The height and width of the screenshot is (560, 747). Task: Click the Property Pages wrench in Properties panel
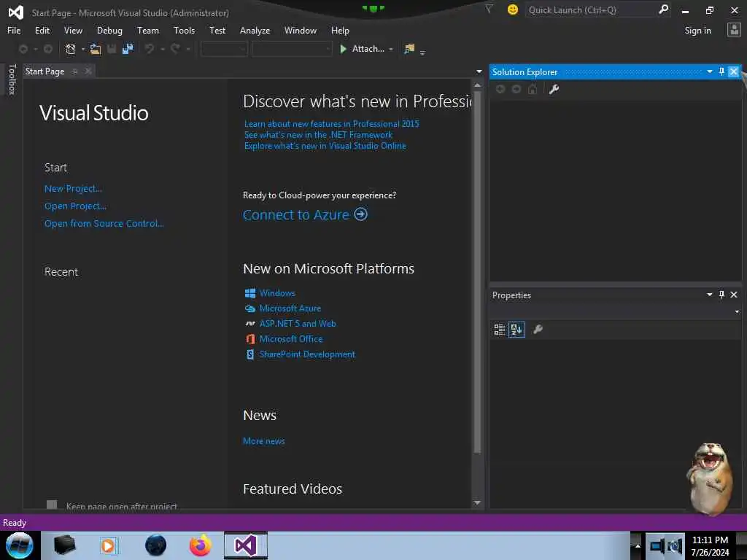538,330
